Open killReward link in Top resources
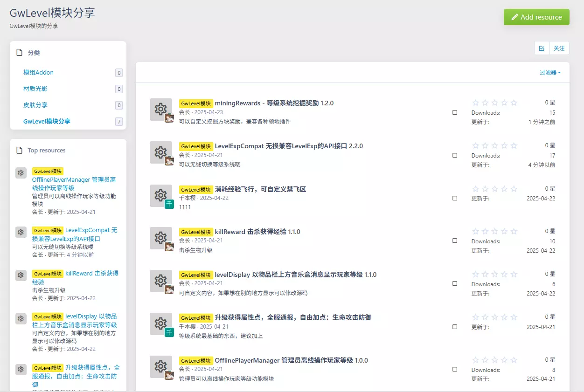 point(75,277)
